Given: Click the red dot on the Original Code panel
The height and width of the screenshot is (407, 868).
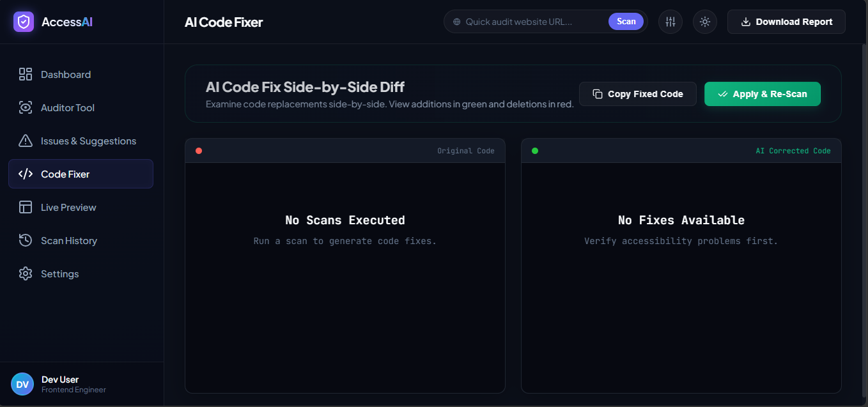Looking at the screenshot, I should click(199, 151).
